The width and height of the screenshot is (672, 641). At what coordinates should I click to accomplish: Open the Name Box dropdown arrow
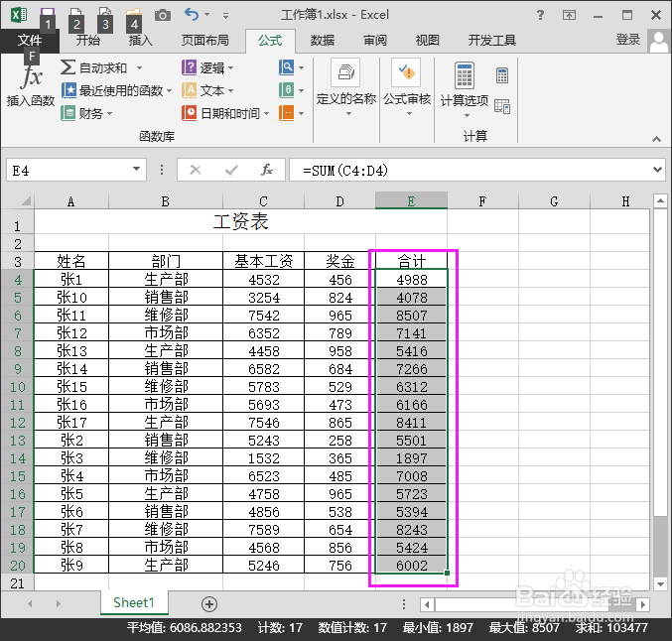point(136,170)
